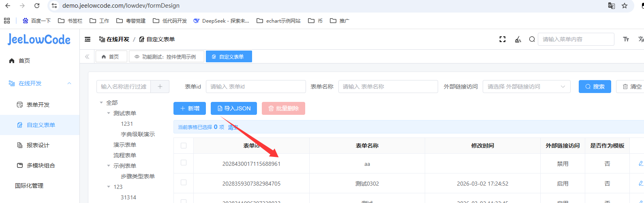Open the 外部链接访问 dropdown
Screen dimensions: 644x203
(526, 87)
